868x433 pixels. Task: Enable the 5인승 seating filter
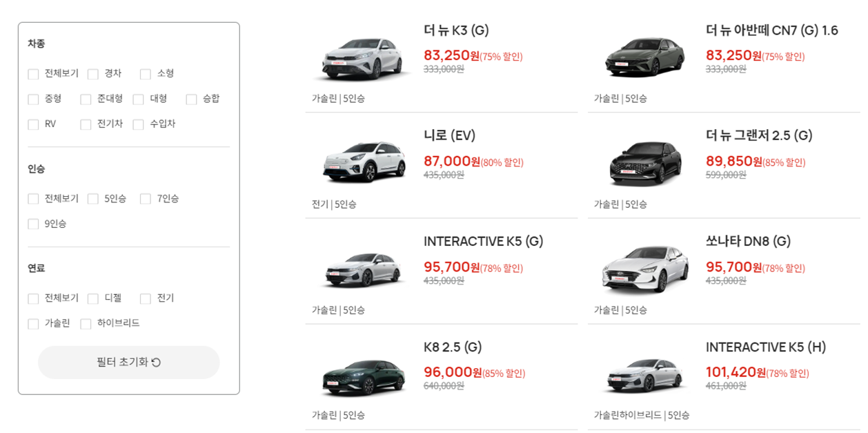[x=92, y=198]
